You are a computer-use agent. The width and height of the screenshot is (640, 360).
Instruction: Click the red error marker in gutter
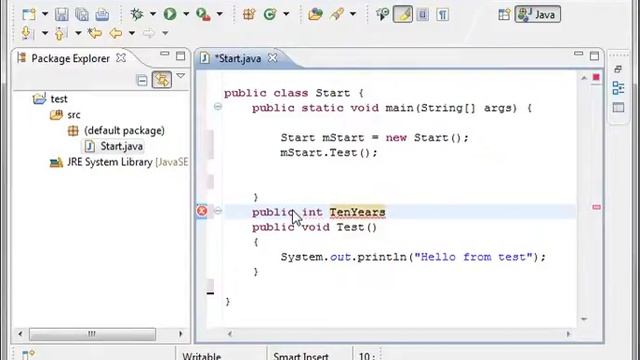pos(202,211)
